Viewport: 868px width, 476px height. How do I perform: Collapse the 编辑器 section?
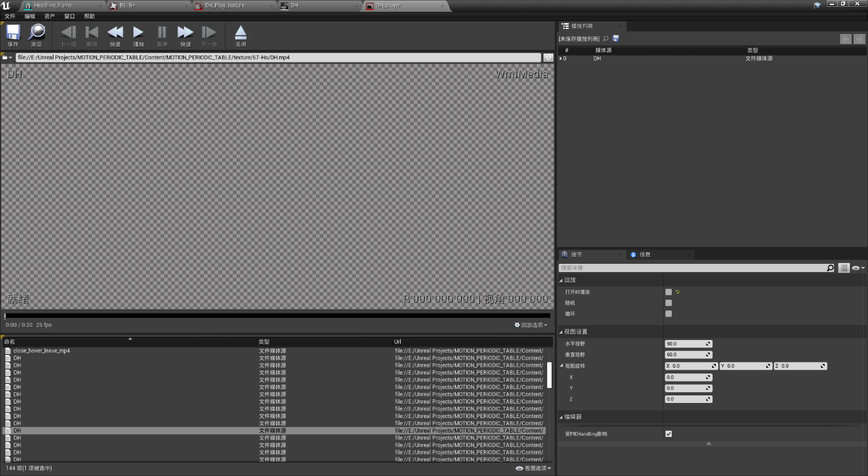[x=561, y=417]
